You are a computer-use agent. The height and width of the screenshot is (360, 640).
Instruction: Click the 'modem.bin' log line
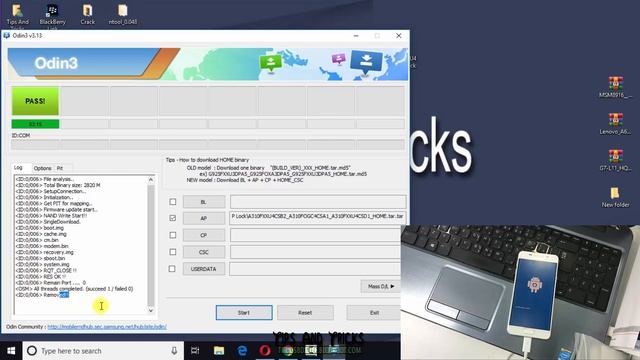(x=42, y=246)
